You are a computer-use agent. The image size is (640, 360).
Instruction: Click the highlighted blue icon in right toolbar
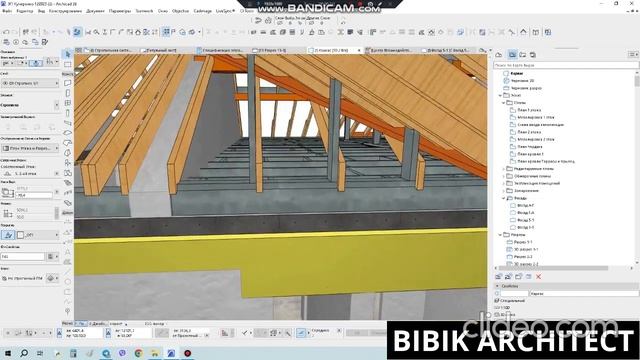tap(460, 32)
